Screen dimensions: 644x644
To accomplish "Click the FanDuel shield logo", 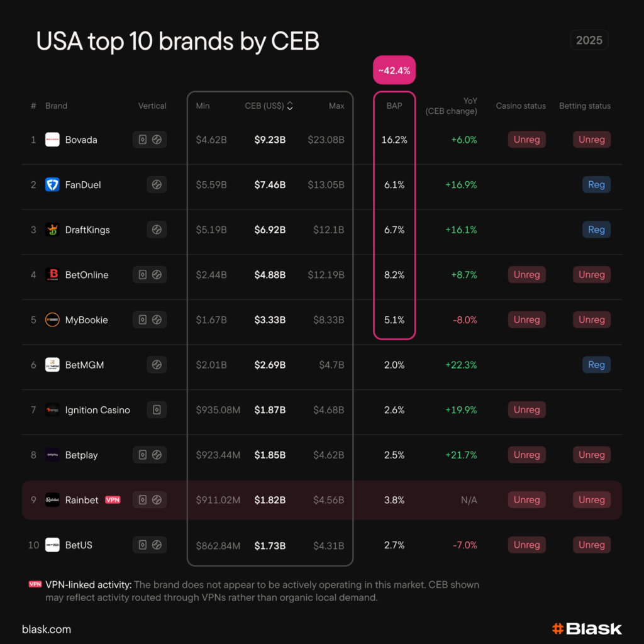I will 52,185.
